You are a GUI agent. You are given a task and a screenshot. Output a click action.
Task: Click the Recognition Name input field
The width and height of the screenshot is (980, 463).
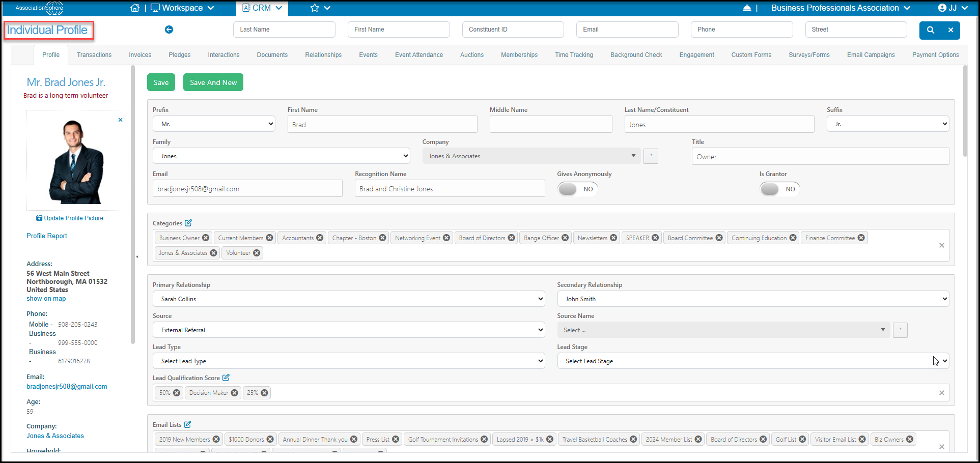(450, 188)
